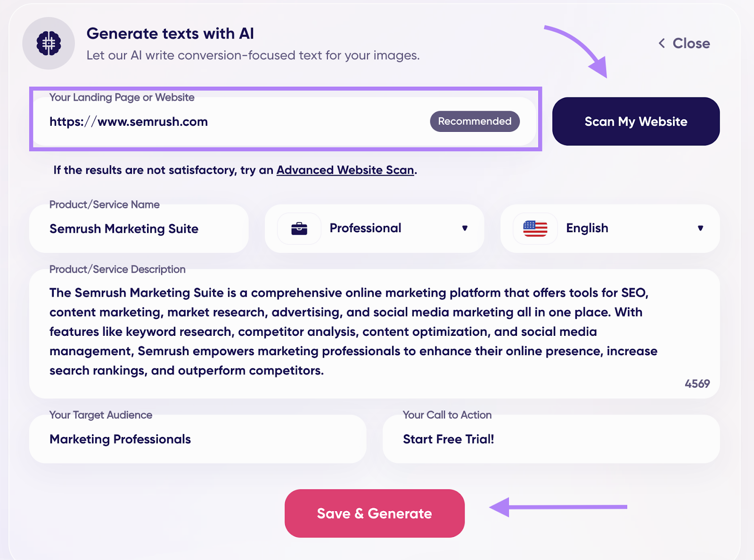The width and height of the screenshot is (754, 560).
Task: Click the 'Your Target Audience' label
Action: click(x=101, y=415)
